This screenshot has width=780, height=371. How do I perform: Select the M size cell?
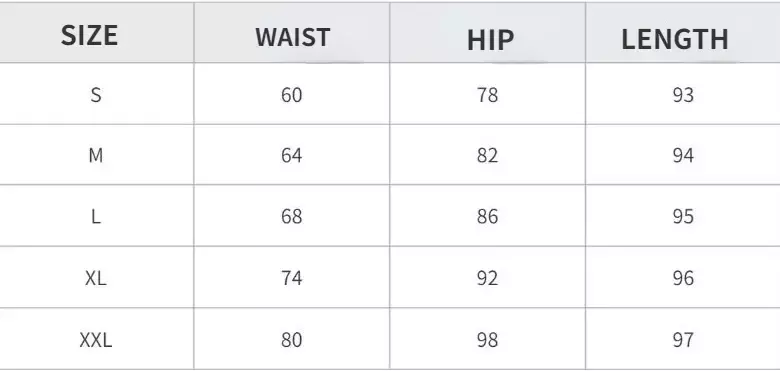click(x=96, y=156)
